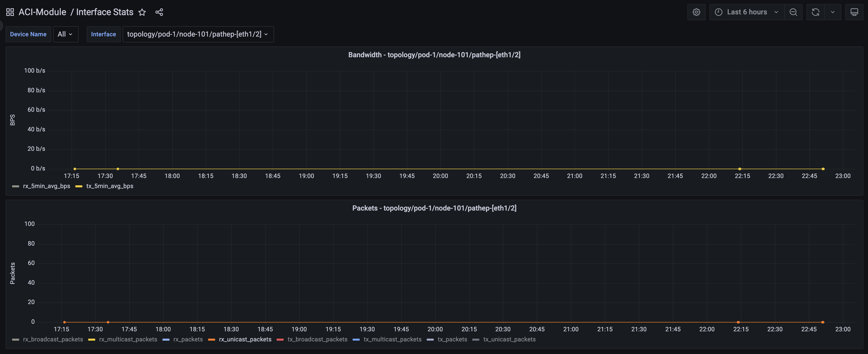Click the share dashboard icon
Viewport: 868px width, 354px height.
(159, 12)
